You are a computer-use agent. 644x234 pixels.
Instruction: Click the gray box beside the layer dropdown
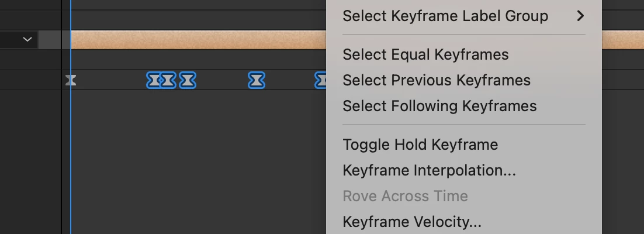tap(50, 40)
